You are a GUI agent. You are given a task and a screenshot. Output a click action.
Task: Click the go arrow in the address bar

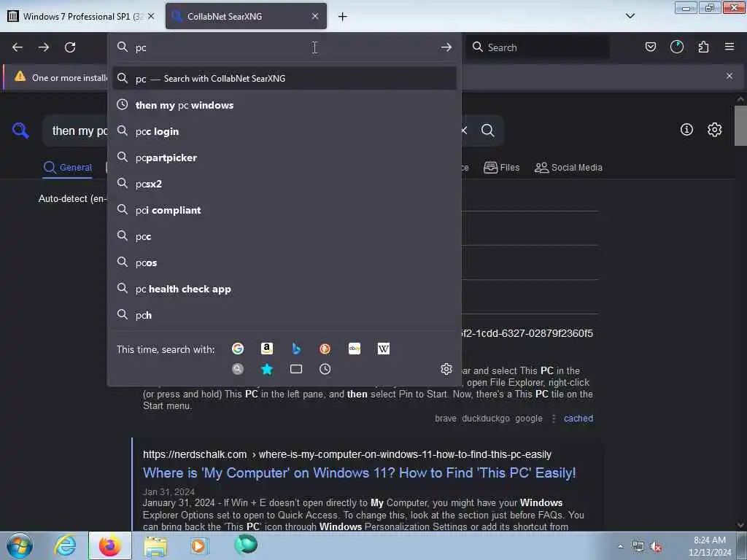pyautogui.click(x=446, y=47)
